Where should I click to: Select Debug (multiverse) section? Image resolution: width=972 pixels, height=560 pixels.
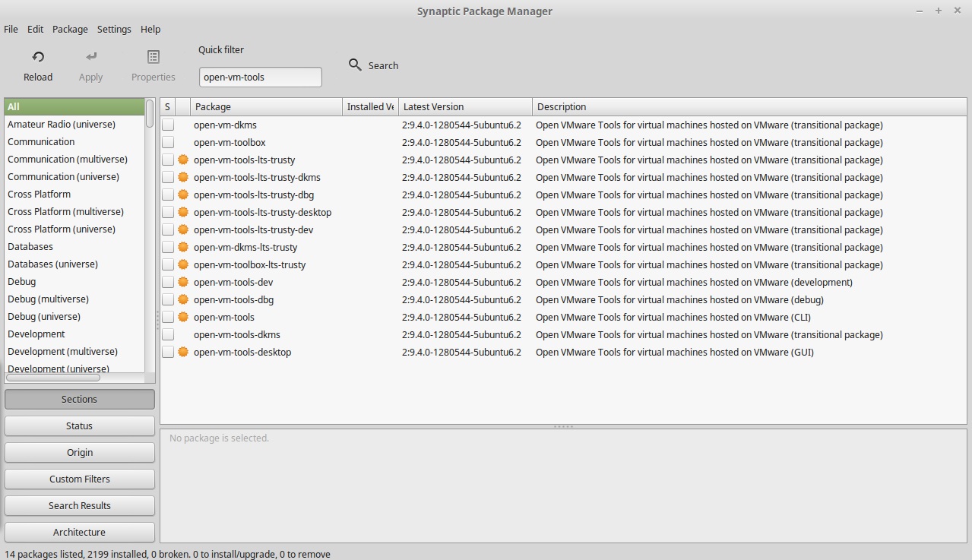tap(74, 299)
